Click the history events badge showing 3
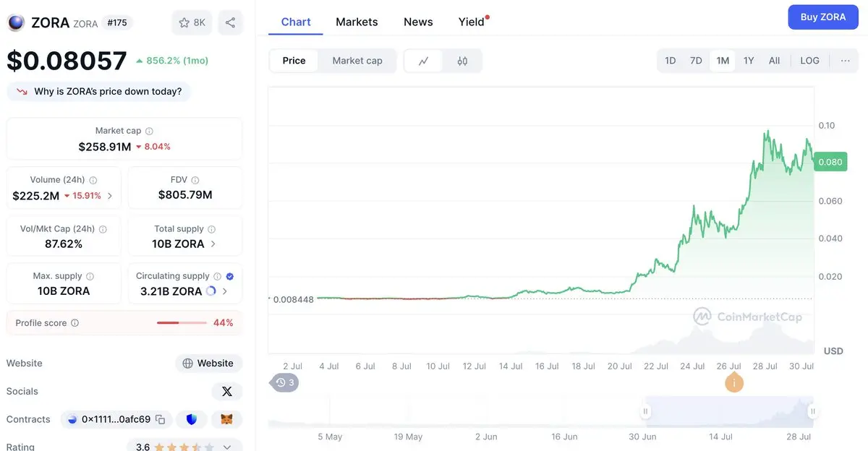Viewport: 868px width, 451px height. (x=286, y=382)
